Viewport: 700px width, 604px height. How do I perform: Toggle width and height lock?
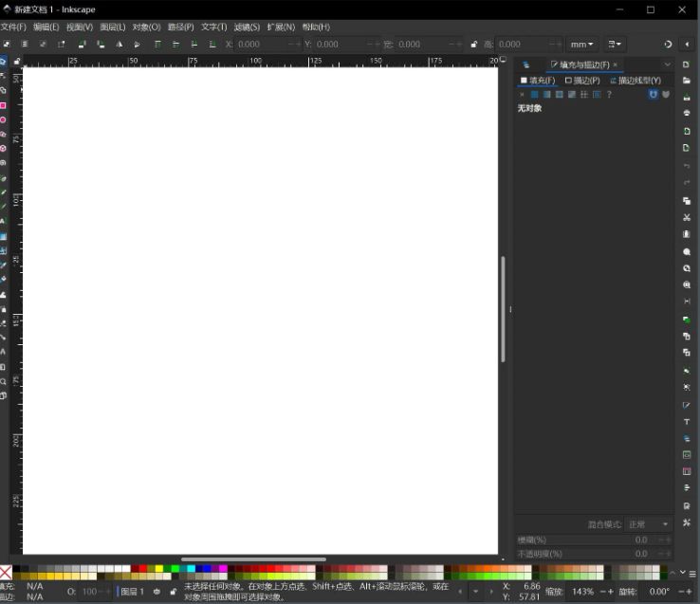(x=473, y=45)
